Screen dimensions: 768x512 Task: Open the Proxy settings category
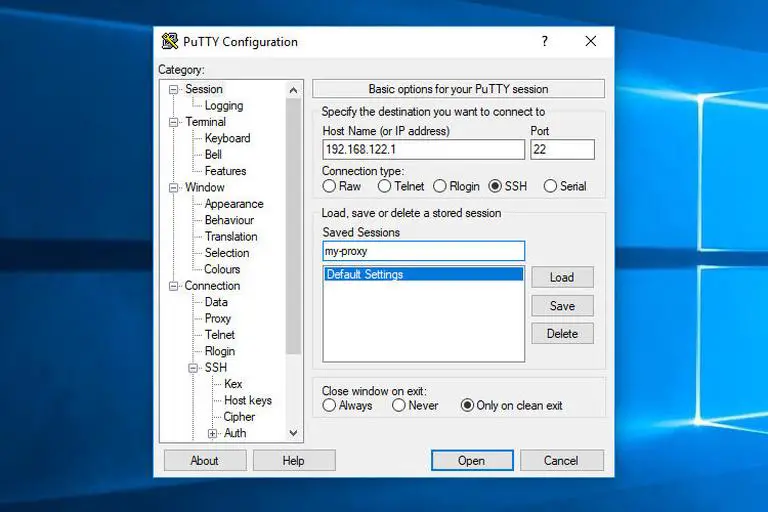[x=217, y=318]
